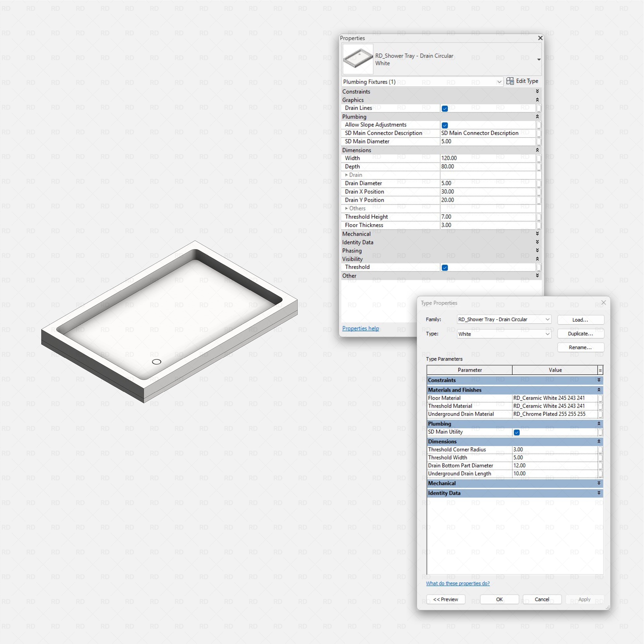Click the Cancel button
The height and width of the screenshot is (644, 644).
[542, 599]
